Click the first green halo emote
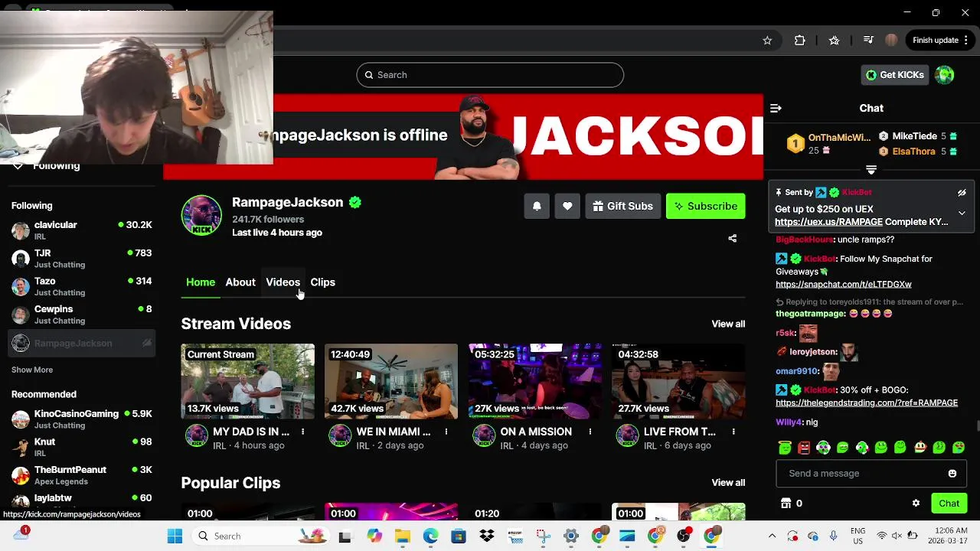Viewport: 980px width, 551px height. (x=785, y=448)
